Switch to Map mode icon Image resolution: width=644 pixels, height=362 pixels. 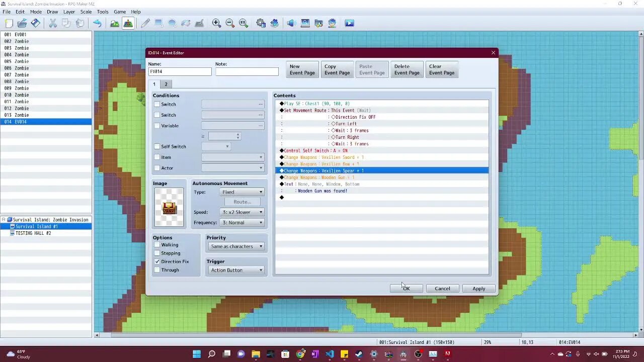pos(115,23)
